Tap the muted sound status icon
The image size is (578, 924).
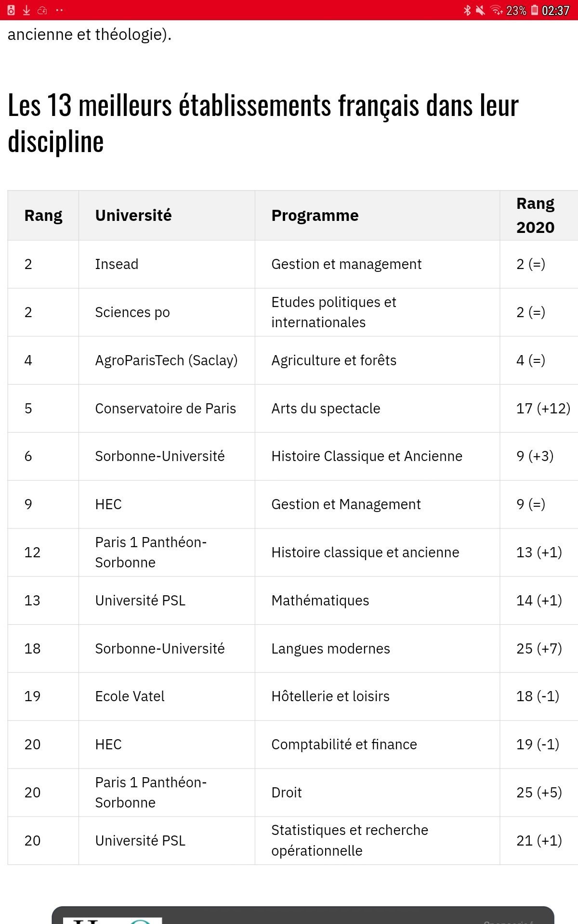480,10
